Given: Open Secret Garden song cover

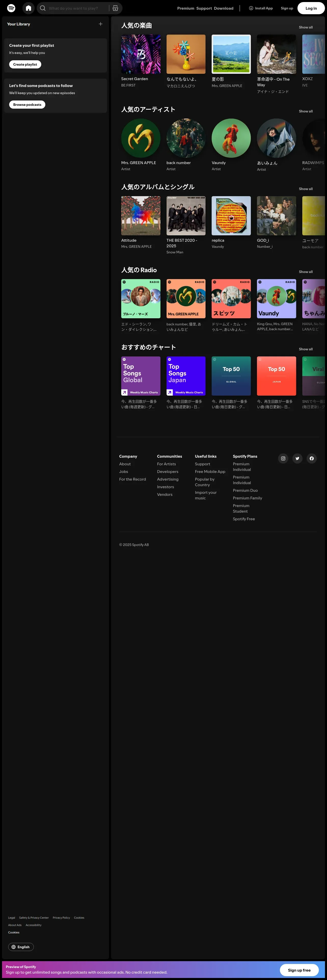Looking at the screenshot, I should click(141, 54).
